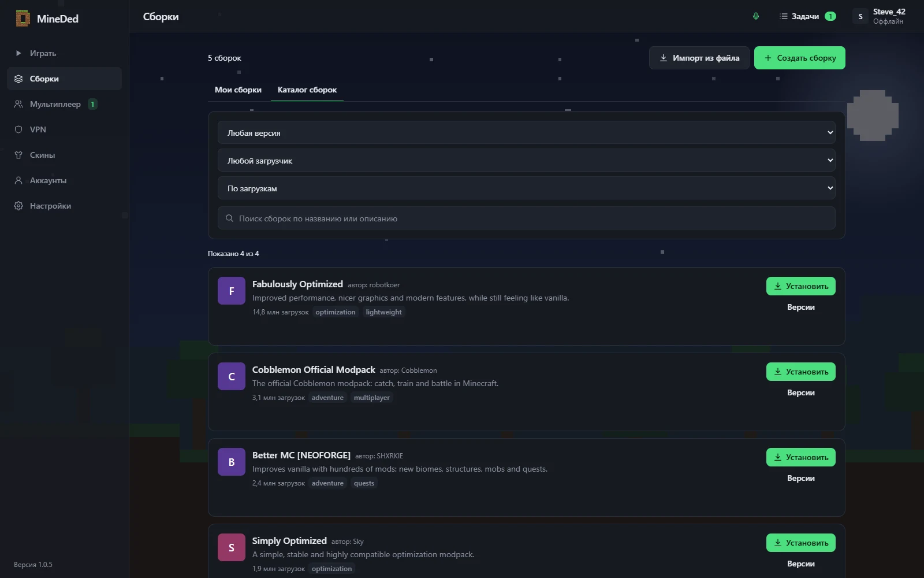Open the По загрузкам sort dropdown
Image resolution: width=924 pixels, height=578 pixels.
527,188
